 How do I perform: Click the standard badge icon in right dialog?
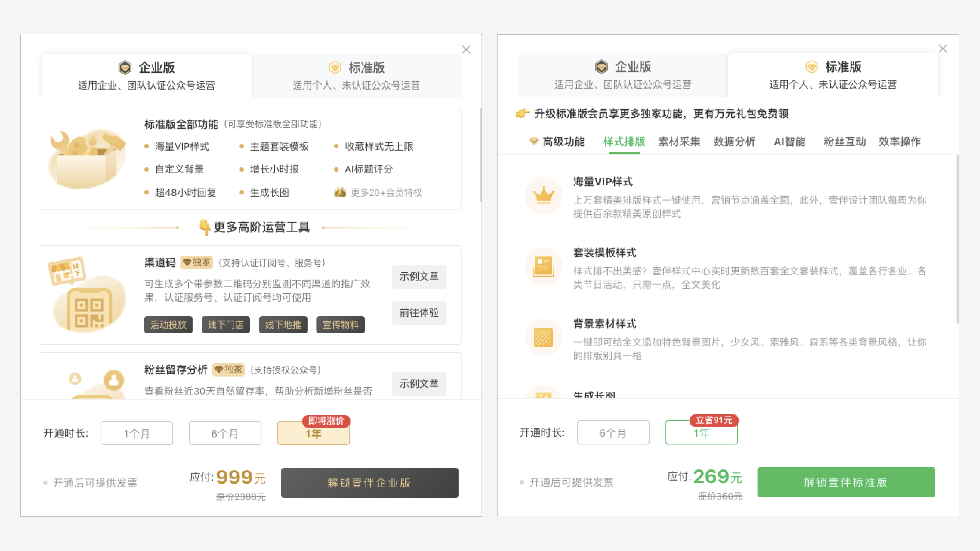(x=812, y=67)
